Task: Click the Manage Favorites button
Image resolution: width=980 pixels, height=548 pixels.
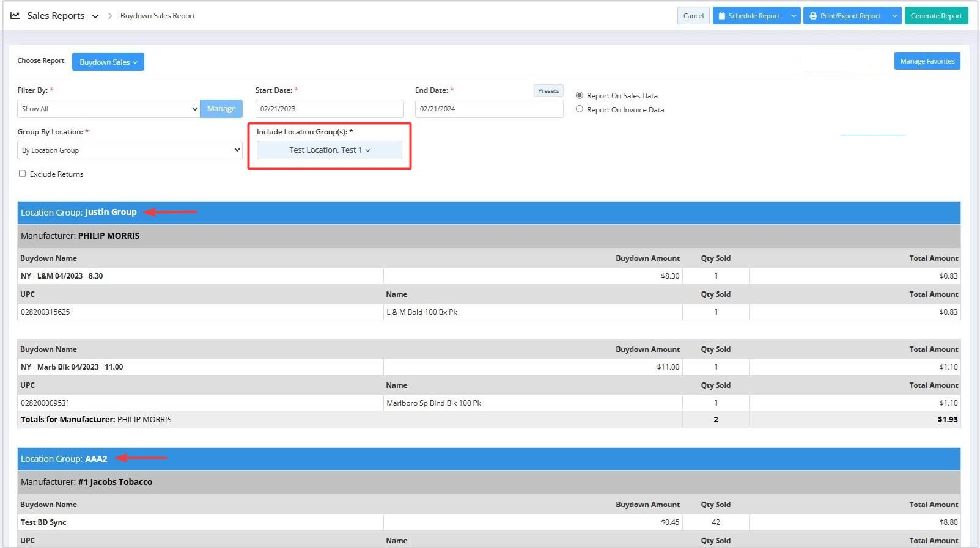Action: 927,61
